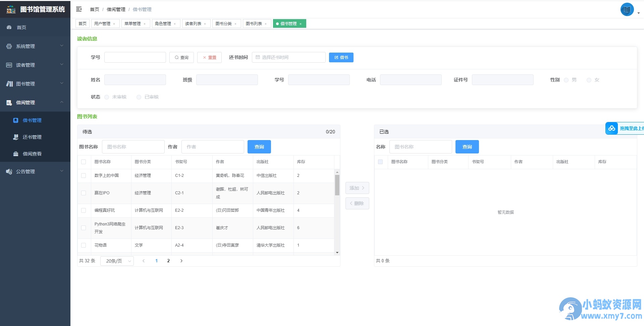Toggle select-all checkbox in 待选 table
Screen dimensions: 644x326
click(84, 162)
